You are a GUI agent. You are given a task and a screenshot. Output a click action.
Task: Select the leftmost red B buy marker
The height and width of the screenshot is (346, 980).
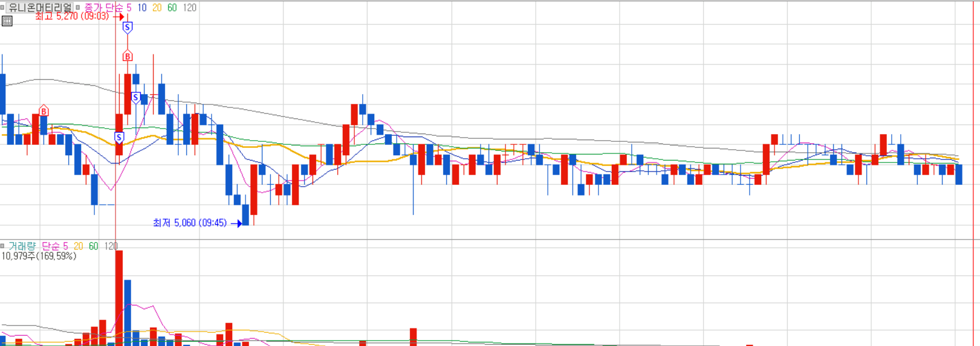pos(44,111)
